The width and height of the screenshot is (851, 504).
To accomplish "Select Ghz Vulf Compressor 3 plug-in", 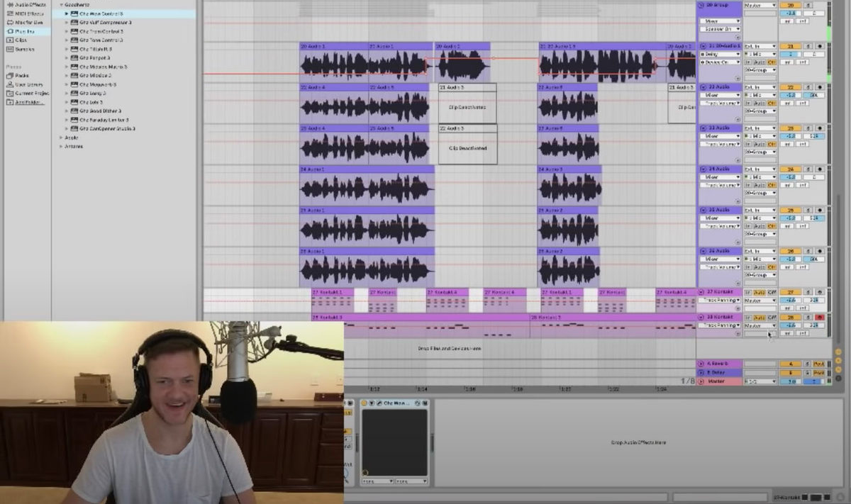I will [x=106, y=22].
